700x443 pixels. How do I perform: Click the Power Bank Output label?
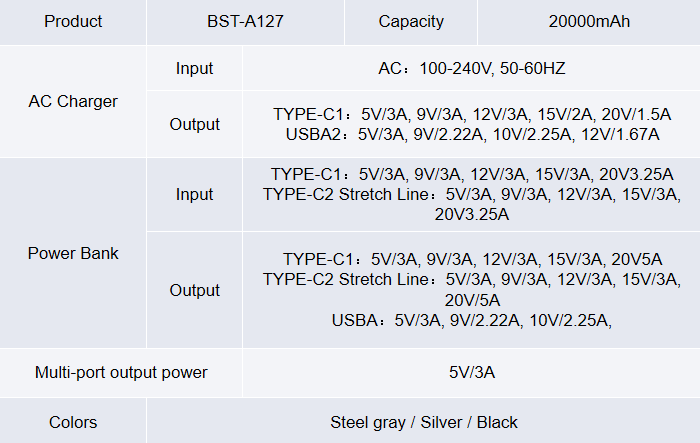pos(194,290)
